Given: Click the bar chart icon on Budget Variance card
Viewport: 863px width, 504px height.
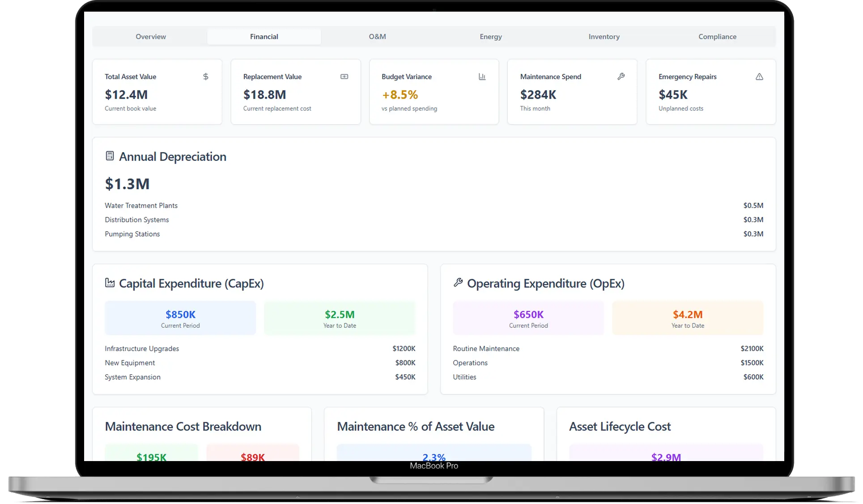Looking at the screenshot, I should (482, 76).
